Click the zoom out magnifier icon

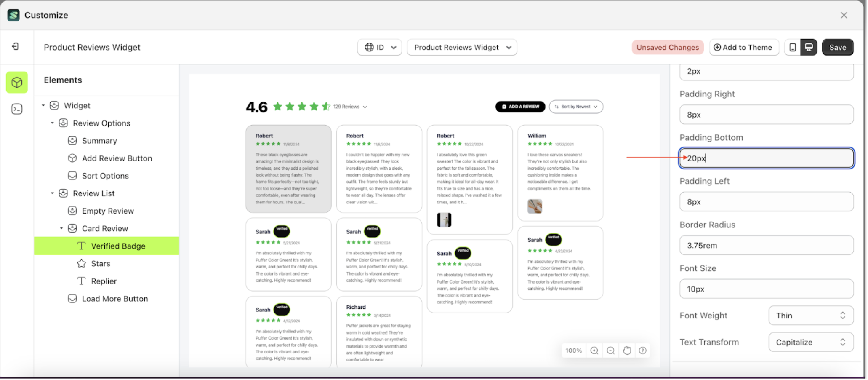[610, 350]
